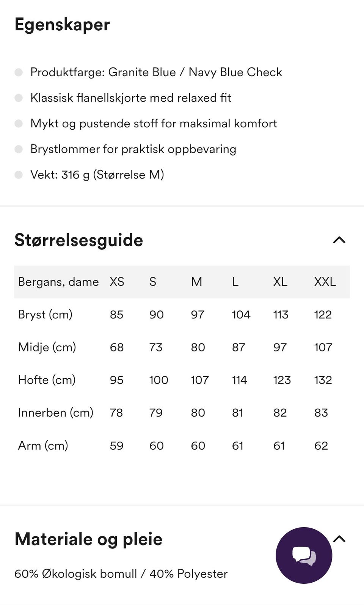Click the Materiale og pleie heading

coord(88,539)
